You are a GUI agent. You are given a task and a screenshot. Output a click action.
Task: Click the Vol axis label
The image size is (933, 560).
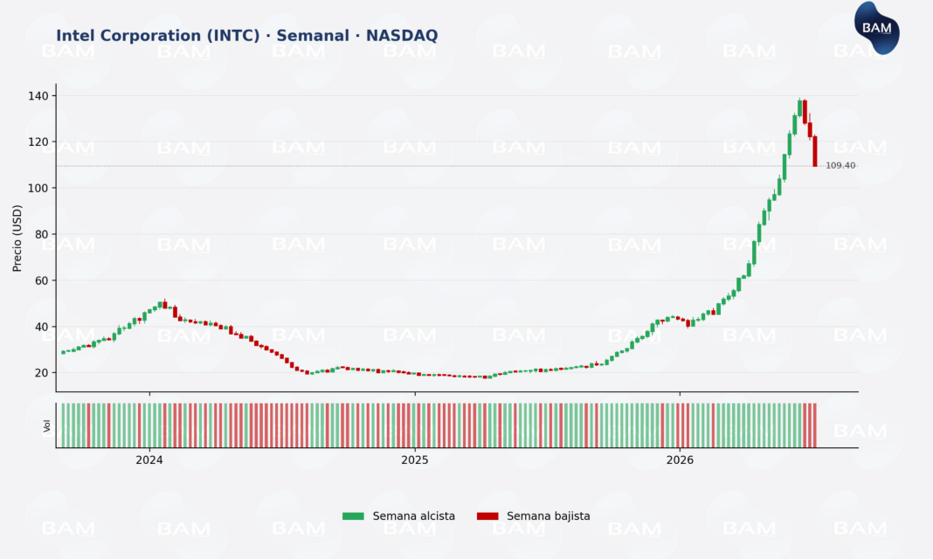[47, 426]
